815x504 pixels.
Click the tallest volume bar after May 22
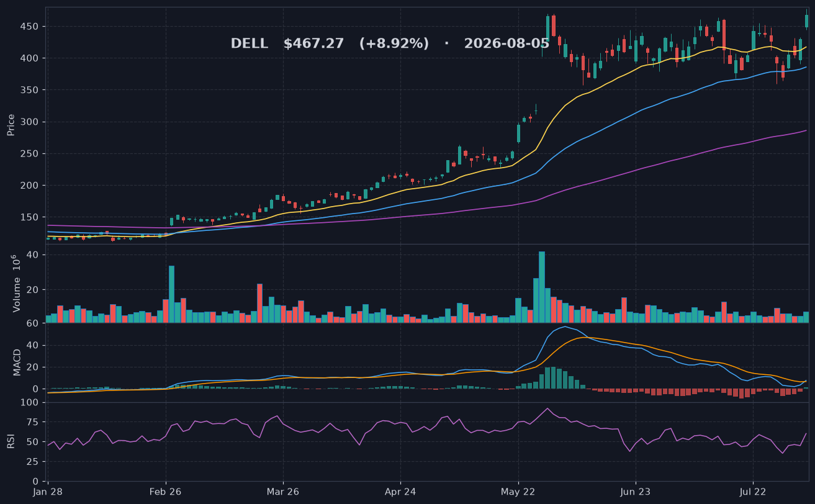542,287
